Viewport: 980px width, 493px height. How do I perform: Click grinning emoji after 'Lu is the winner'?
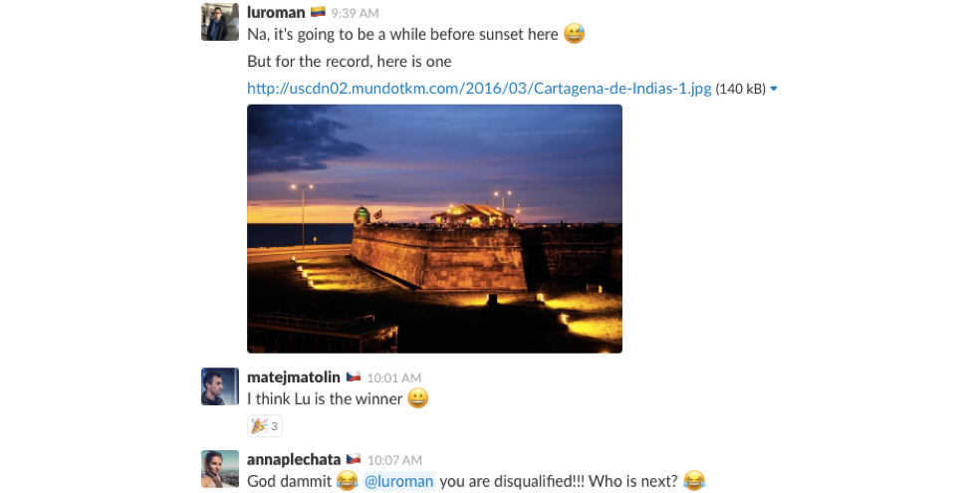(x=418, y=398)
